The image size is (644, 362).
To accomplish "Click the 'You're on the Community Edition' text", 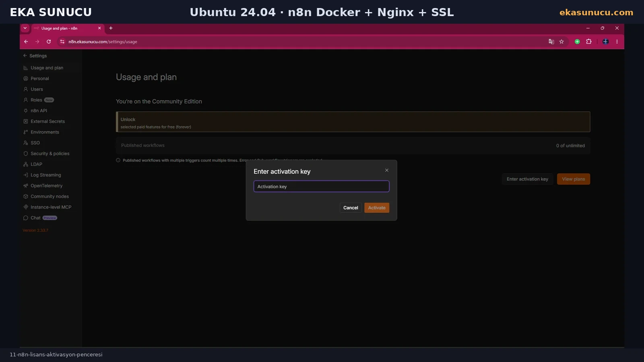I will pyautogui.click(x=159, y=101).
